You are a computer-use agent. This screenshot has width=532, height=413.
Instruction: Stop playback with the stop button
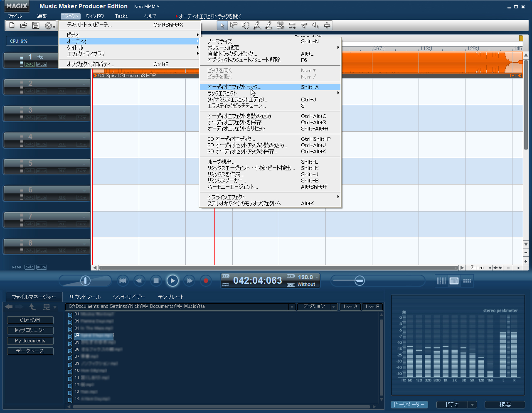[156, 281]
